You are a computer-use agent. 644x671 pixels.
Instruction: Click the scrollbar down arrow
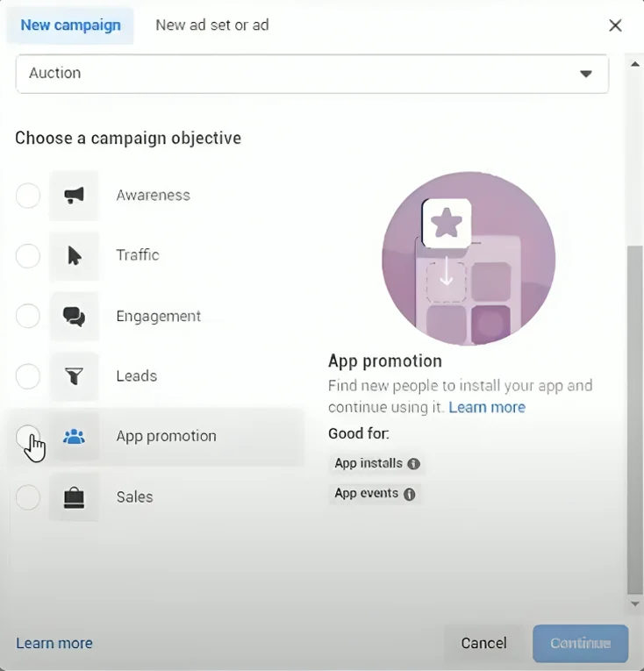click(x=635, y=603)
